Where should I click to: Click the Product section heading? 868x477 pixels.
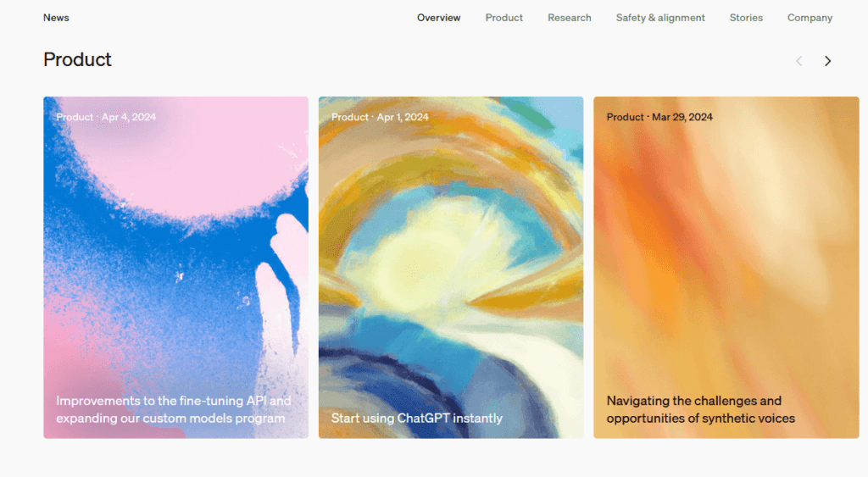click(x=77, y=60)
